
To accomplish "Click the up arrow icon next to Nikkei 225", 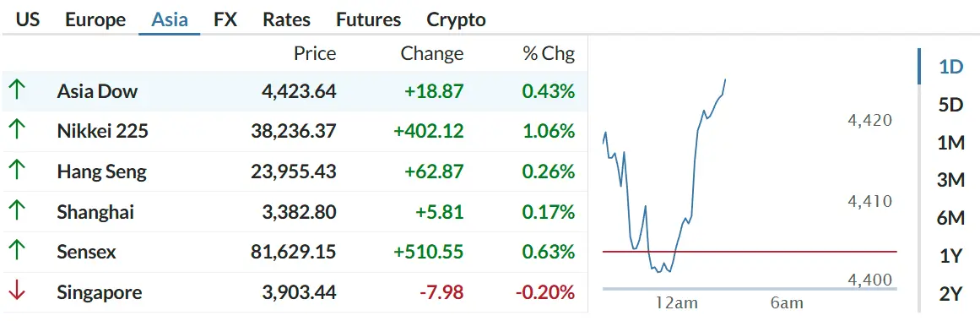I will coord(17,131).
